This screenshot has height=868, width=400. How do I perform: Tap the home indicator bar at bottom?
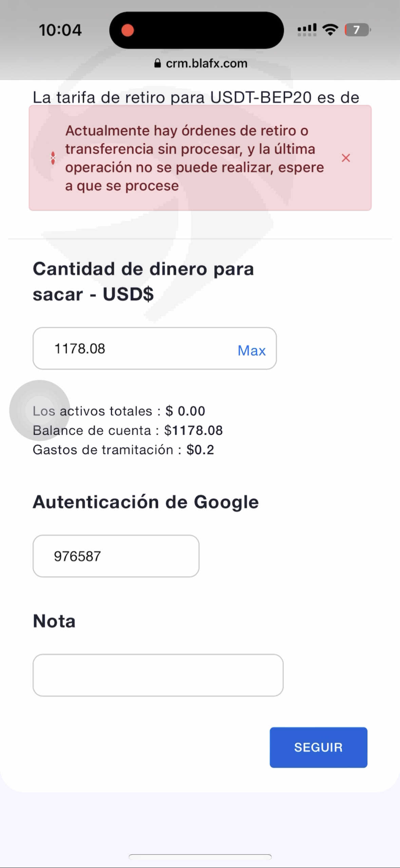click(200, 856)
